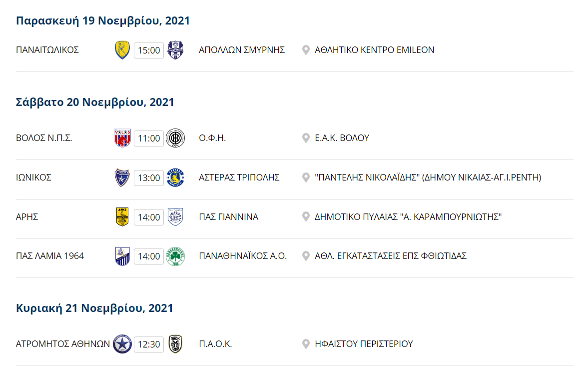Click the Volos red-blue team crest

point(122,138)
